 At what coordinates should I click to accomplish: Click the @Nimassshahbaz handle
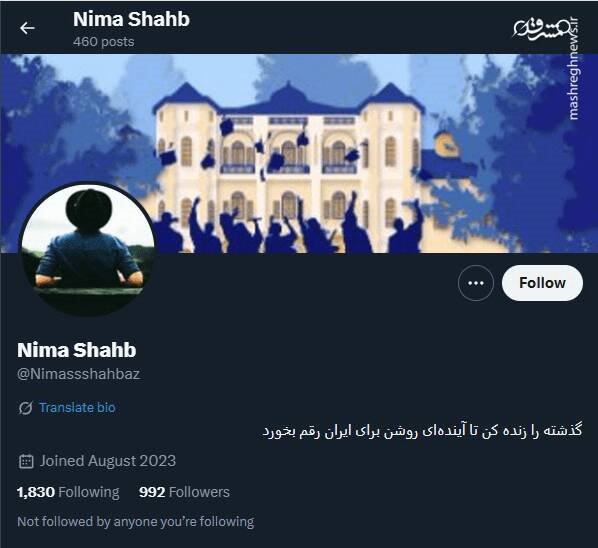tap(79, 374)
